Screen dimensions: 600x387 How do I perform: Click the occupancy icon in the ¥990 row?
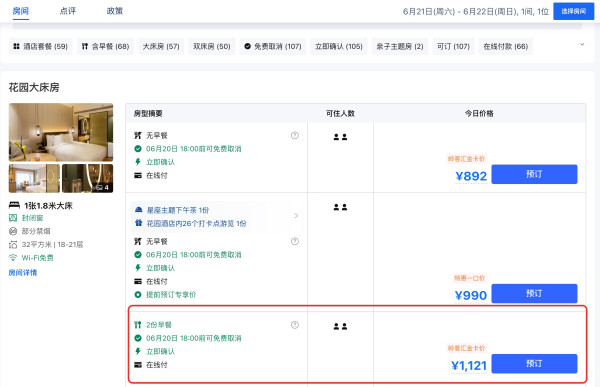click(x=340, y=207)
